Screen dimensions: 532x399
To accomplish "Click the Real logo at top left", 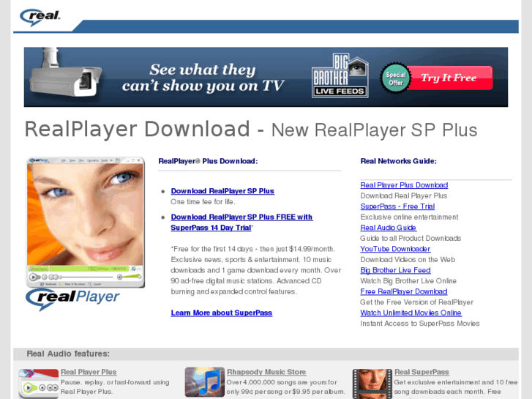I will tap(40, 17).
